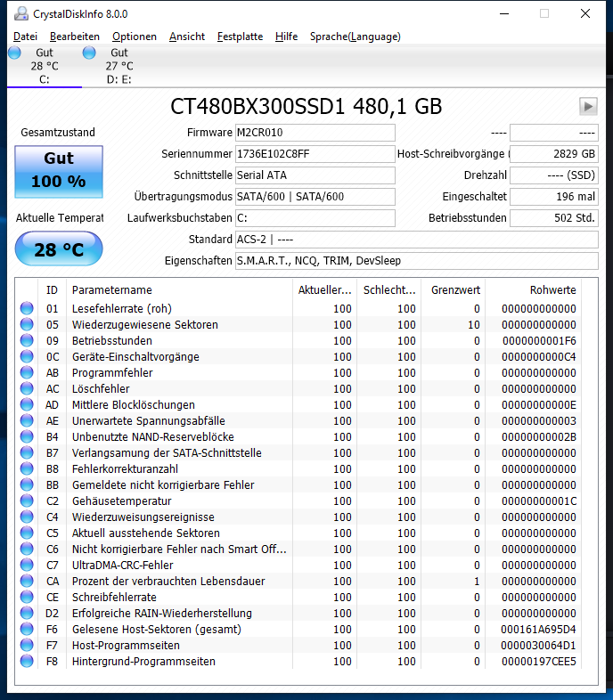The image size is (613, 700).
Task: Click the Gesamtzustand label
Action: [x=58, y=133]
